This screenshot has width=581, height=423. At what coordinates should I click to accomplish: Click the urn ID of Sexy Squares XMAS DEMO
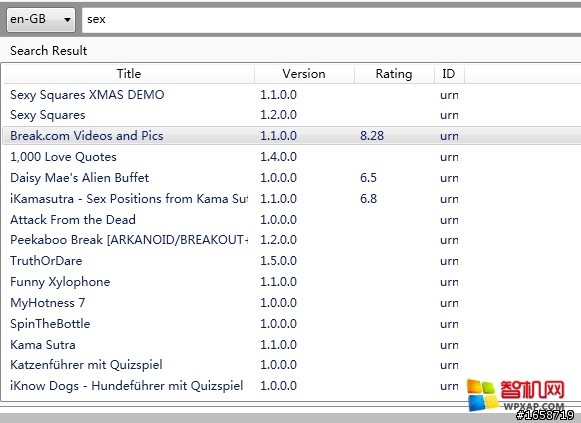point(449,95)
